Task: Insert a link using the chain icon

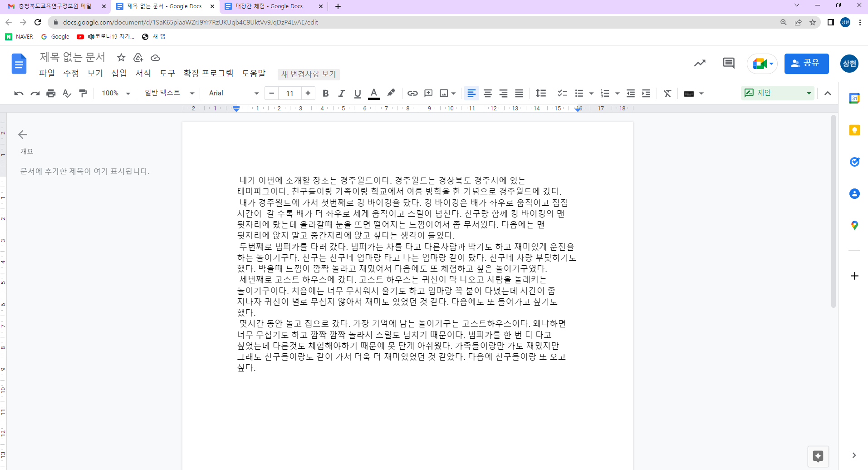Action: (412, 94)
